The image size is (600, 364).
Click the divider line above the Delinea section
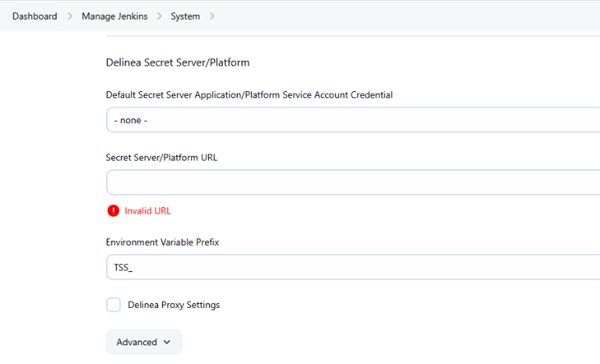click(x=352, y=36)
